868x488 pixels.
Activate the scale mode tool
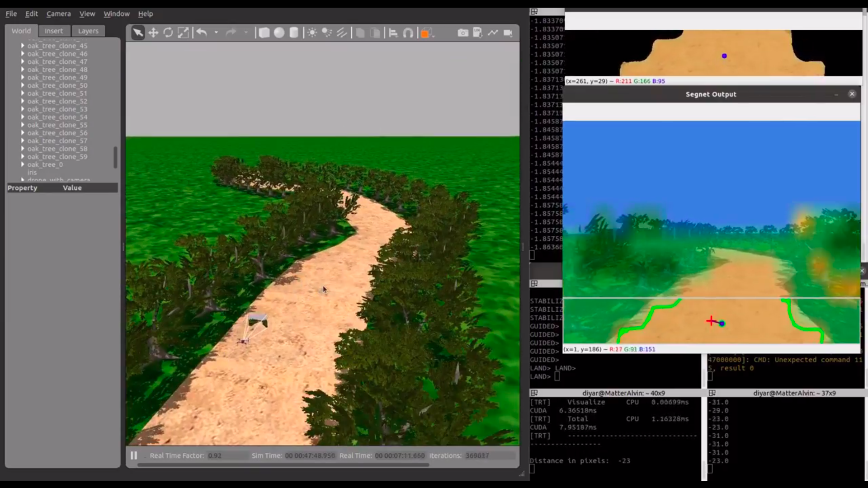183,33
